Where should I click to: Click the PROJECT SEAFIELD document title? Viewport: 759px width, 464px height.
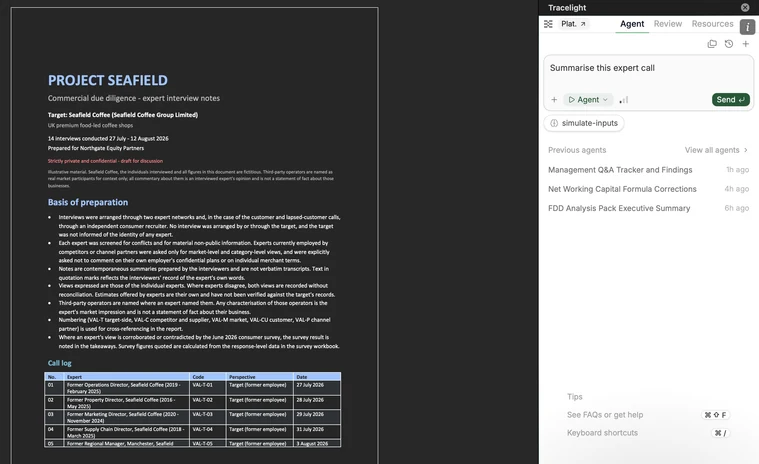pos(107,80)
